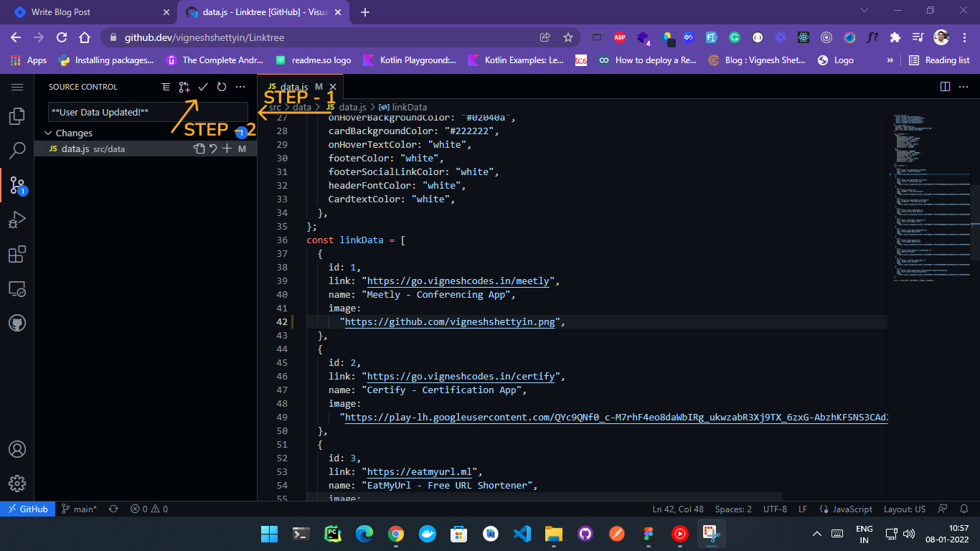Change indentation Spaces: 2 setting
This screenshot has height=551, width=980.
point(733,509)
